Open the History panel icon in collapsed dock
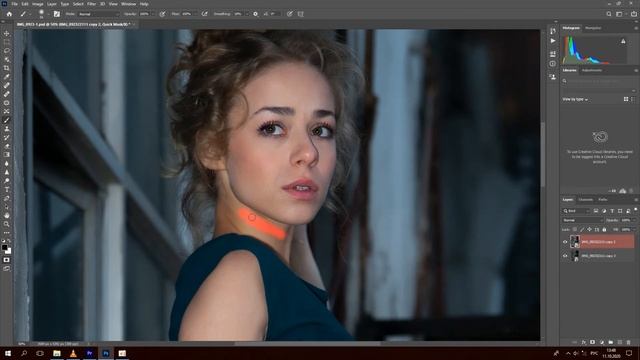 pos(553,31)
